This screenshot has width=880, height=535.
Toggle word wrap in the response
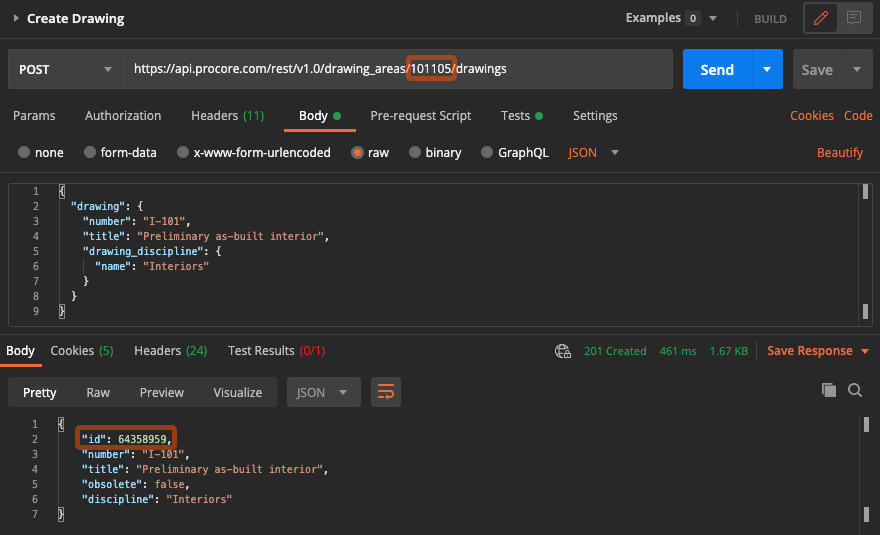pyautogui.click(x=386, y=392)
